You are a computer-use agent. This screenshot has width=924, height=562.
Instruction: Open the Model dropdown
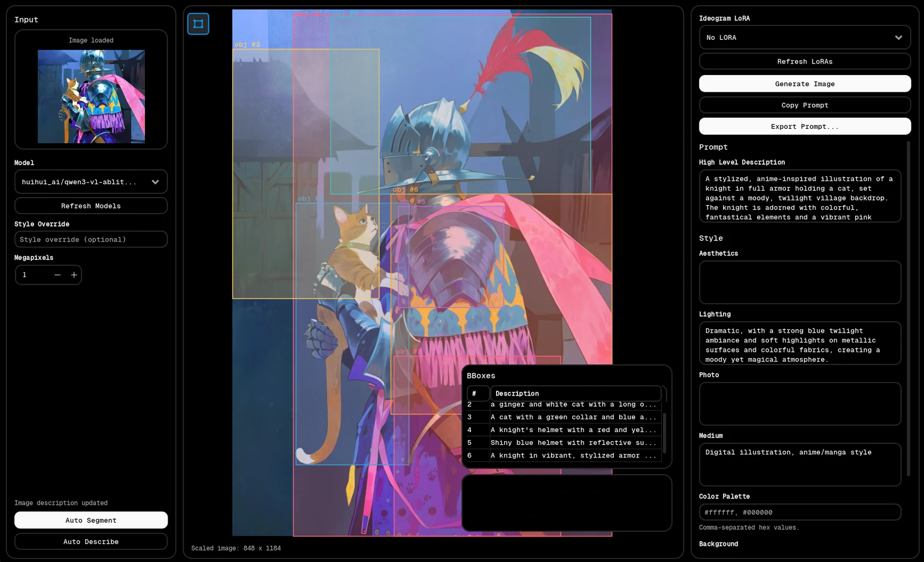pyautogui.click(x=91, y=182)
